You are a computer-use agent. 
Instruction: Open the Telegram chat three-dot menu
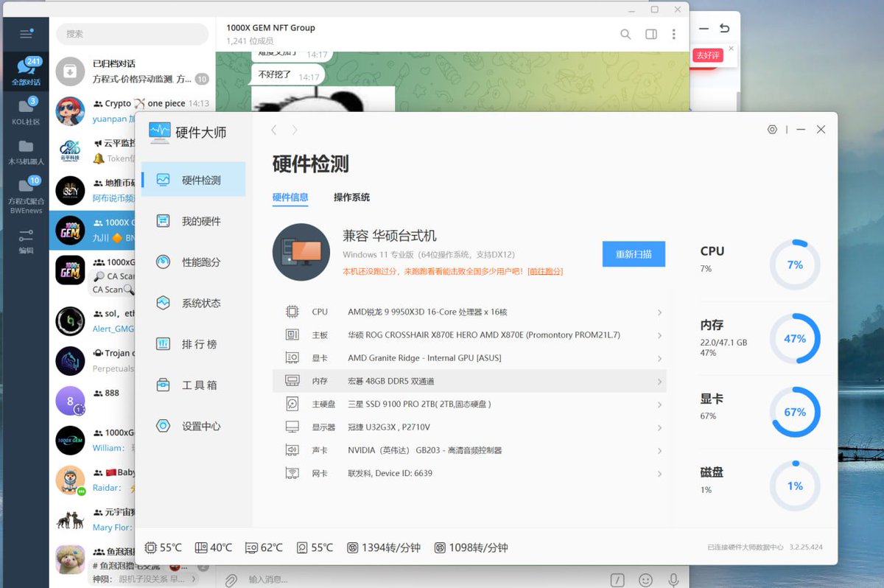673,34
